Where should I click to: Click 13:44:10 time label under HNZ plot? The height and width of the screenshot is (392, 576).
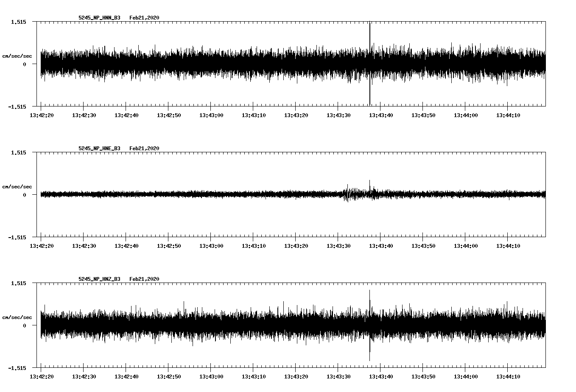(508, 377)
